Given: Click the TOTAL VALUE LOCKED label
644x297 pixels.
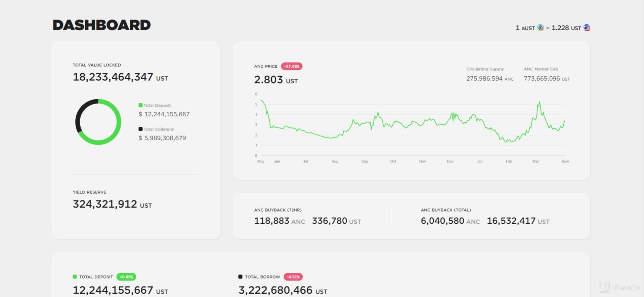Looking at the screenshot, I should [x=97, y=65].
